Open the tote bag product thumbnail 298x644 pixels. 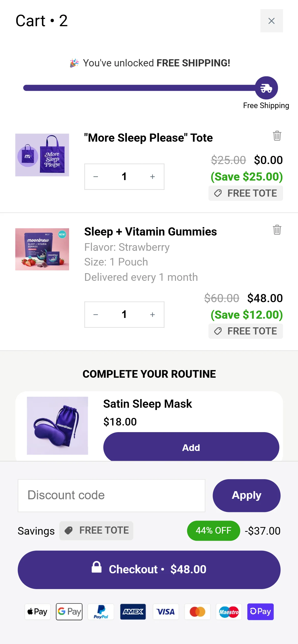[42, 155]
